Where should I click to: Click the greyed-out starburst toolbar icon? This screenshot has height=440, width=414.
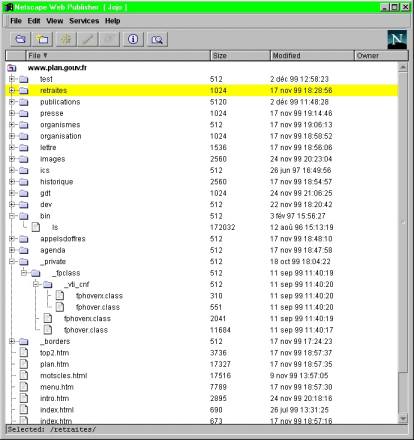click(66, 39)
